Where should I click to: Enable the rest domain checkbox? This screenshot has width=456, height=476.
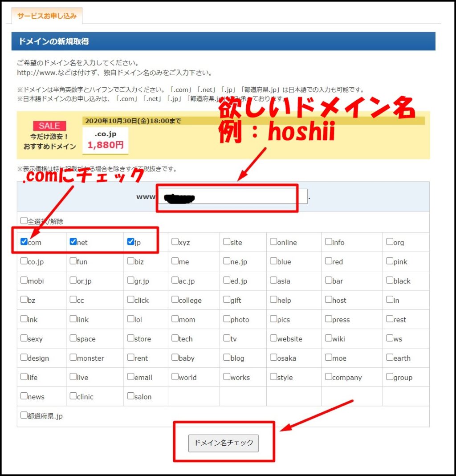390,318
